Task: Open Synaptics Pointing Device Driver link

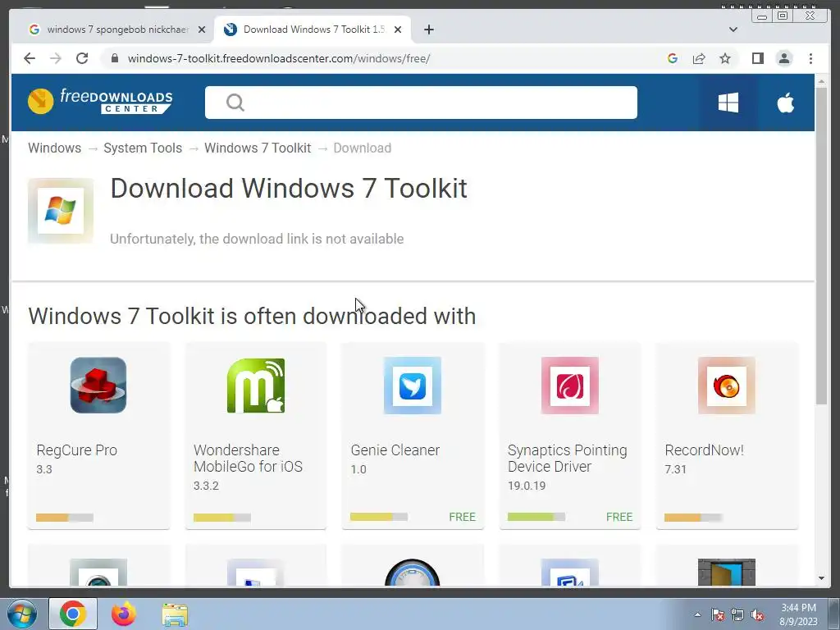Action: point(567,458)
